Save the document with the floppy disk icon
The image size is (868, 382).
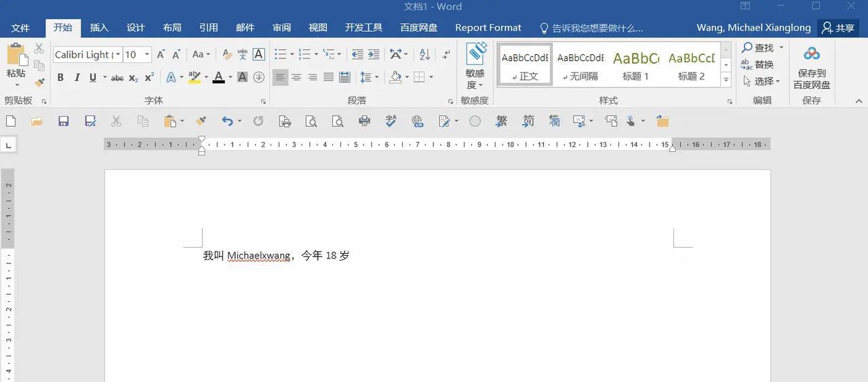tap(64, 121)
